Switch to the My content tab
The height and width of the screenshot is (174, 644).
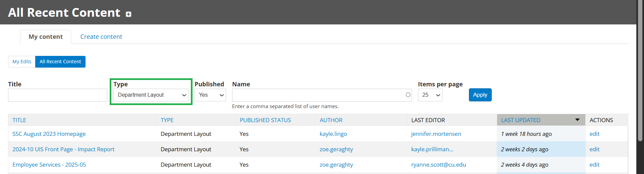[x=46, y=37]
